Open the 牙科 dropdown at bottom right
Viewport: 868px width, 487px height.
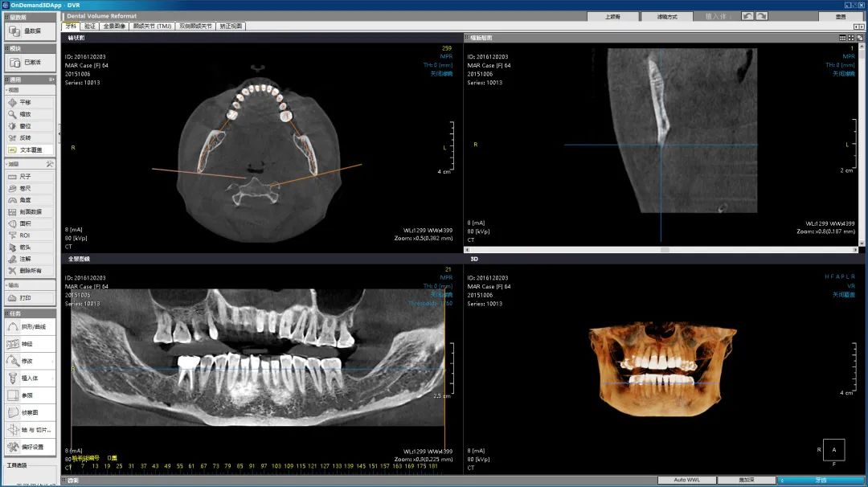coord(821,480)
